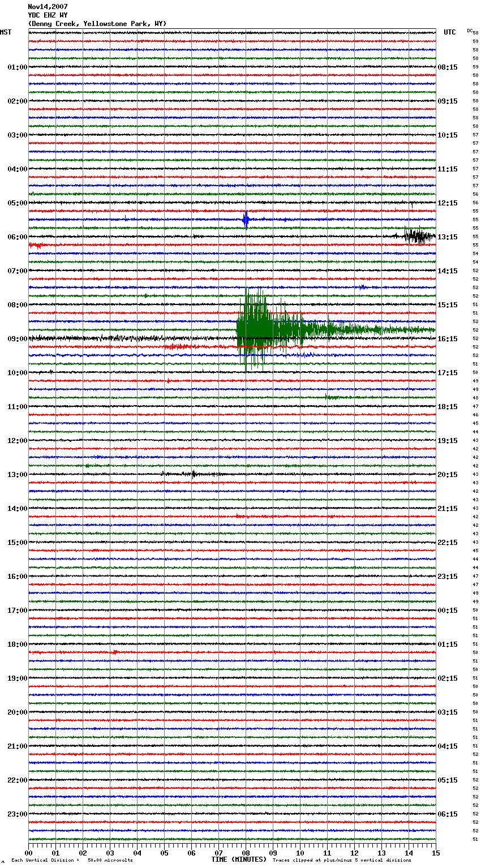Screen dimensions: 481x868
Task: Click the 15 minute tick on the time axis
Action: 436,853
